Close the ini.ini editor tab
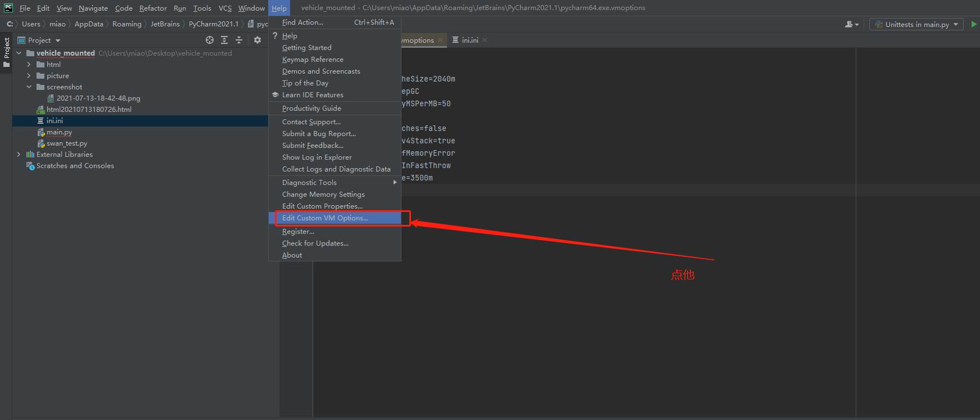 click(485, 40)
